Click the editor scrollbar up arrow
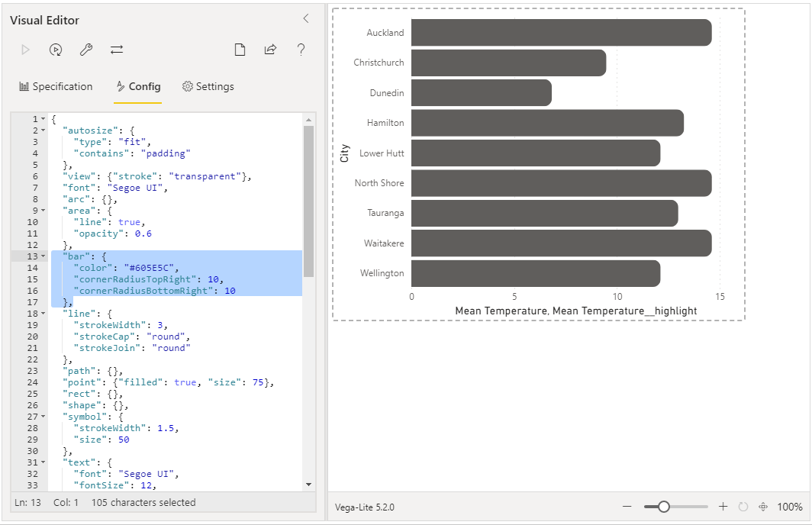The width and height of the screenshot is (812, 525). tap(308, 120)
